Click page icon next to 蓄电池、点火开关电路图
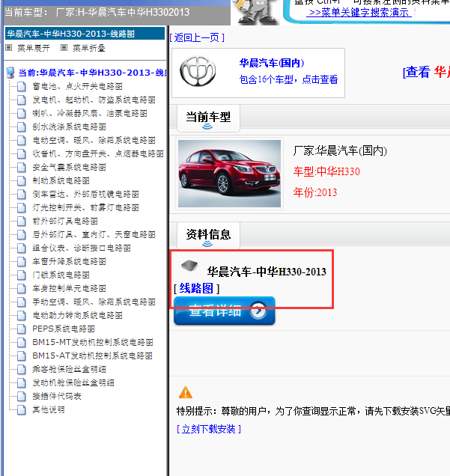This screenshot has width=450, height=476. coord(21,87)
